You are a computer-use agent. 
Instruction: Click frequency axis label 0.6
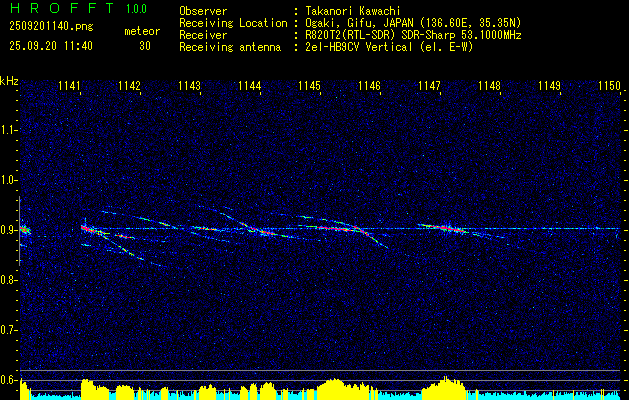(7, 380)
